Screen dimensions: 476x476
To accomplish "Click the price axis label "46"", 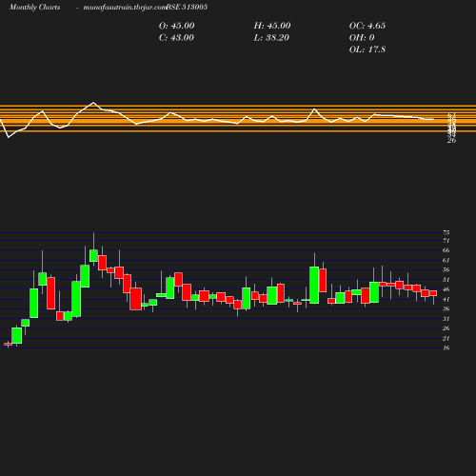I will 446,289.
